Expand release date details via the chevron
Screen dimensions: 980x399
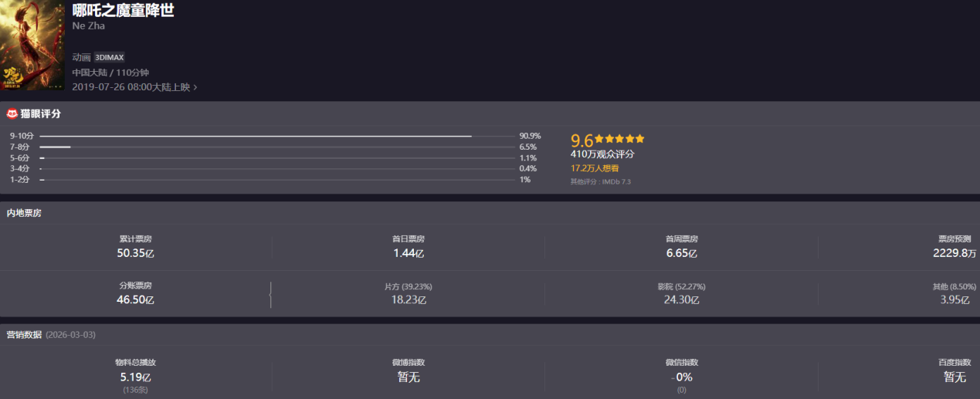coord(195,87)
